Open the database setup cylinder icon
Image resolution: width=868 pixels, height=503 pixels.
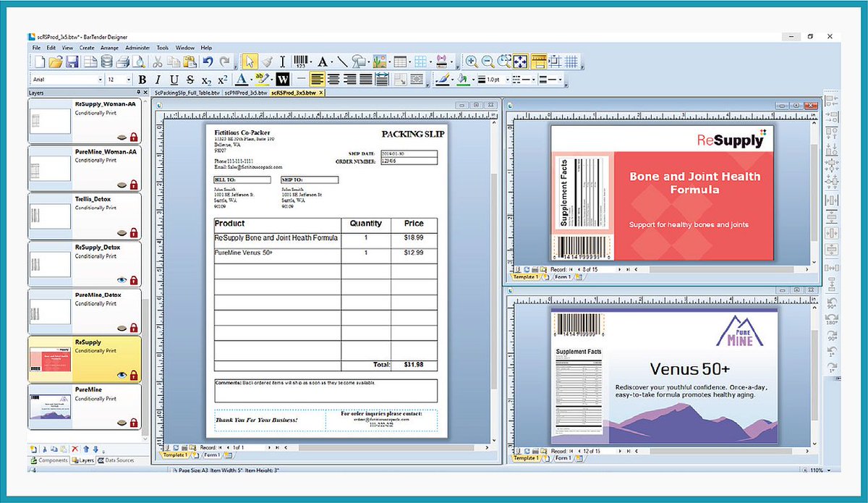tap(107, 62)
